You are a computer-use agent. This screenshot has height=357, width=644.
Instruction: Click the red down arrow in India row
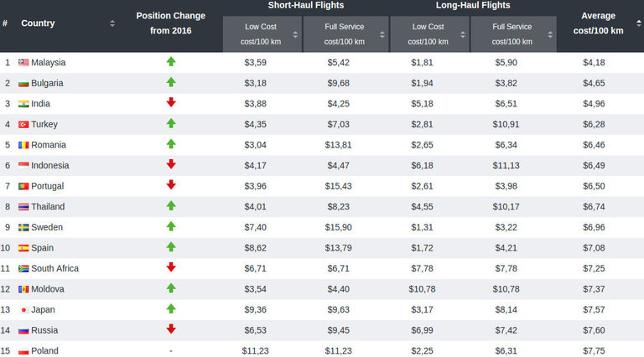pos(171,103)
